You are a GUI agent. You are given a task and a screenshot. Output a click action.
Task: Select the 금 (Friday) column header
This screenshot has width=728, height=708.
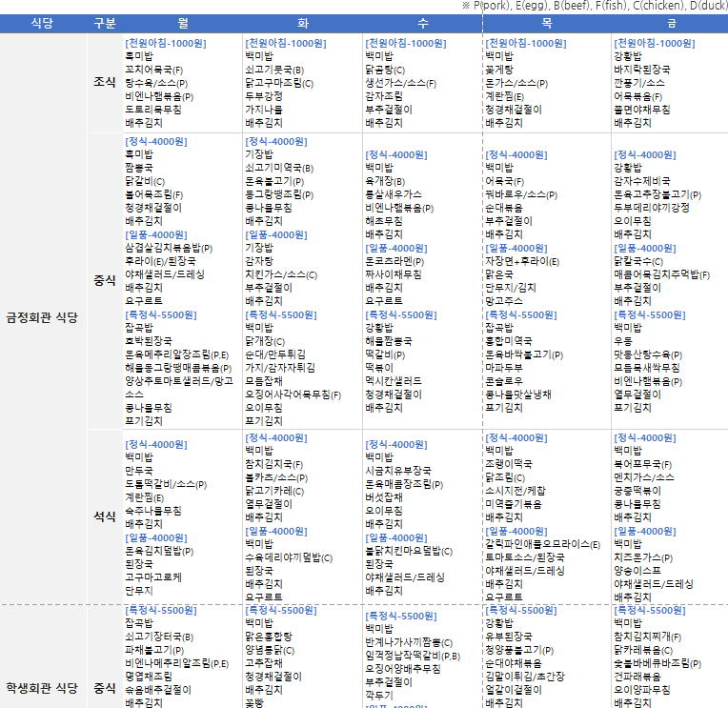(672, 23)
